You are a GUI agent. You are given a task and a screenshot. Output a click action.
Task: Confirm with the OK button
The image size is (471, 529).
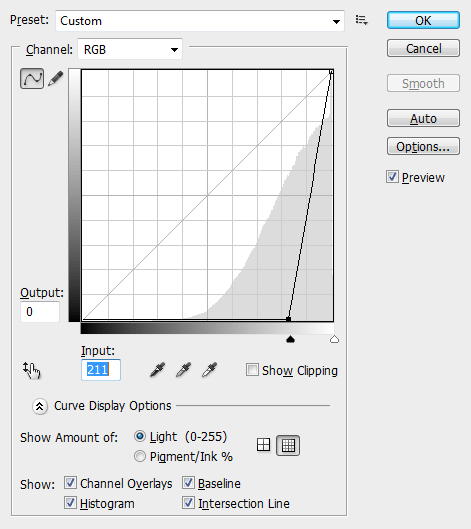[x=423, y=20]
